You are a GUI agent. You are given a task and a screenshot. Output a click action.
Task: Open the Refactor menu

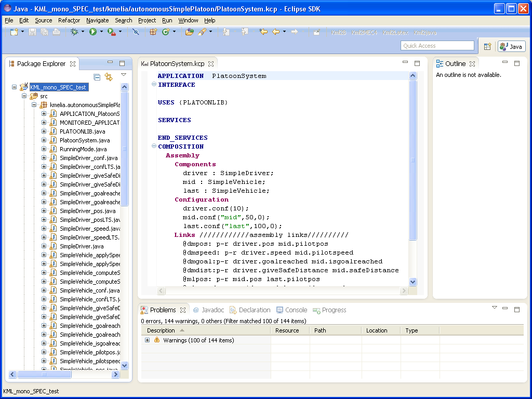(69, 20)
